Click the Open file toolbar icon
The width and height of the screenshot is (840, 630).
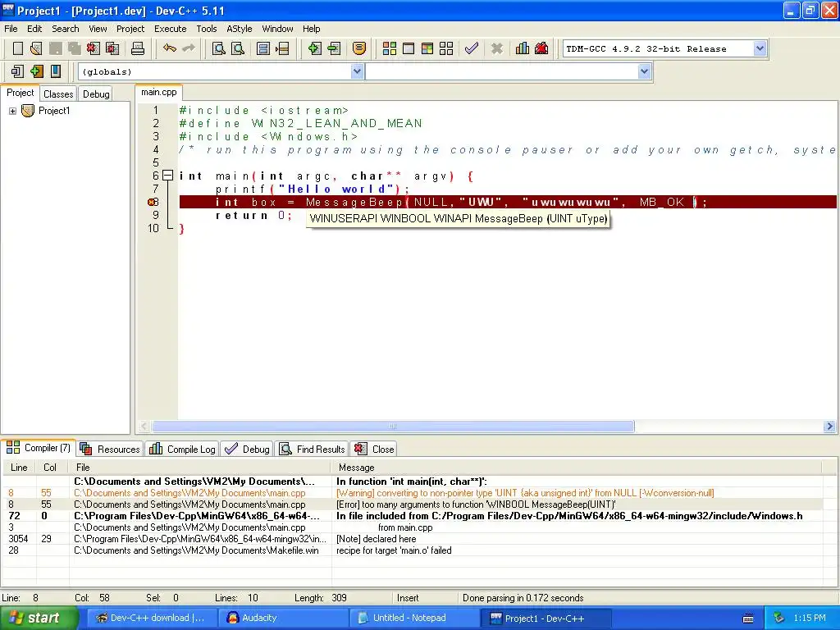click(x=36, y=48)
